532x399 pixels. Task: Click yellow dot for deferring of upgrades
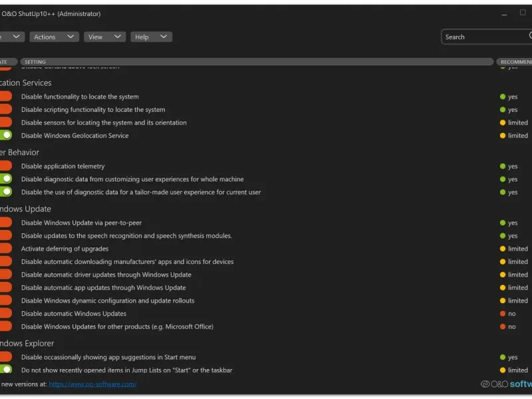click(x=503, y=249)
